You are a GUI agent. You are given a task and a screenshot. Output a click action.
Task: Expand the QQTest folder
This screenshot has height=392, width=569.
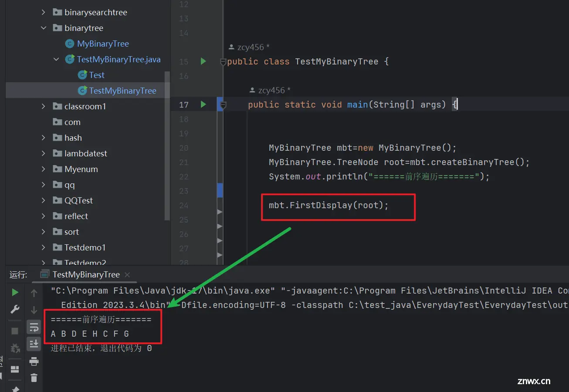[43, 200]
